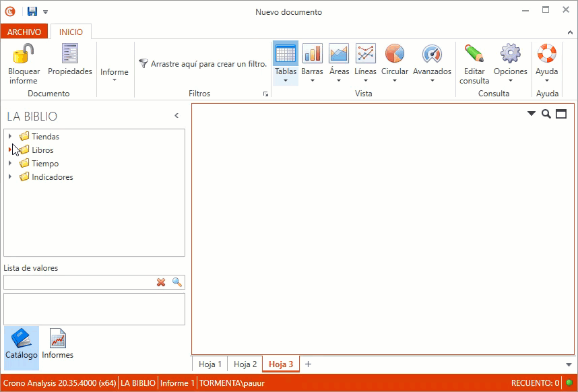The height and width of the screenshot is (392, 578).
Task: Collapse the LA BIBLIO side panel
Action: [176, 116]
